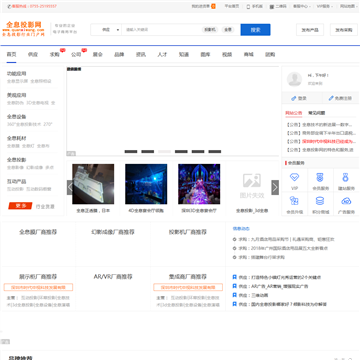Click the 全息投影网 site logo
The image size is (360, 360).
(x=23, y=28)
